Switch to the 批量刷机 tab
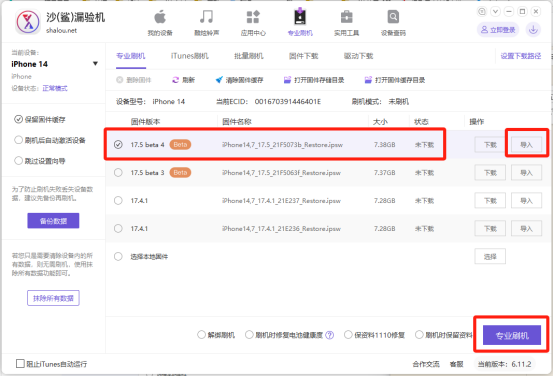Viewport: 553px width, 377px height. click(249, 56)
